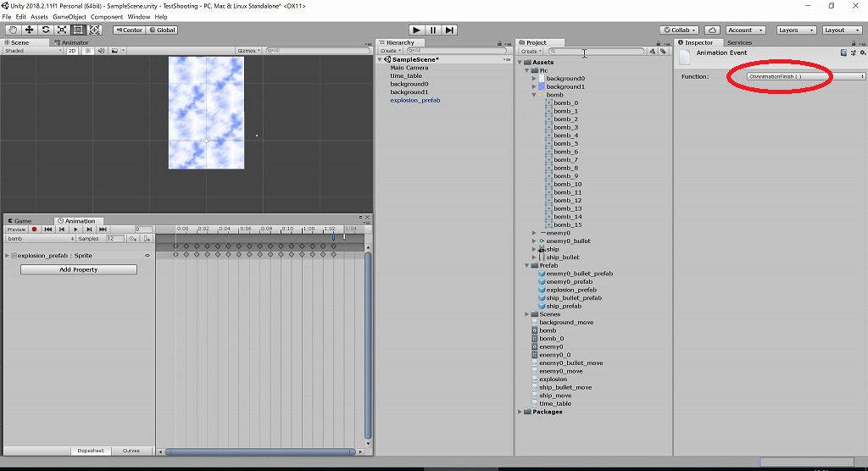Viewport: 868px width, 471px height.
Task: Toggle scene effects image button
Action: pos(114,50)
